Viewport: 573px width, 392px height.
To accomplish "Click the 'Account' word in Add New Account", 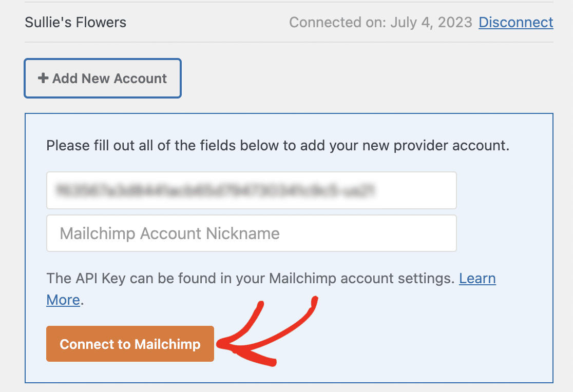I will tap(140, 79).
